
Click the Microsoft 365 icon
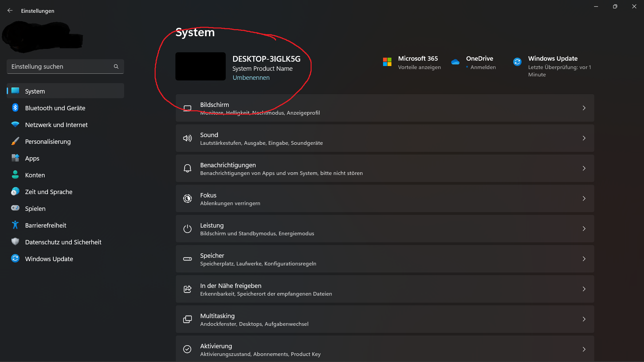(x=387, y=62)
